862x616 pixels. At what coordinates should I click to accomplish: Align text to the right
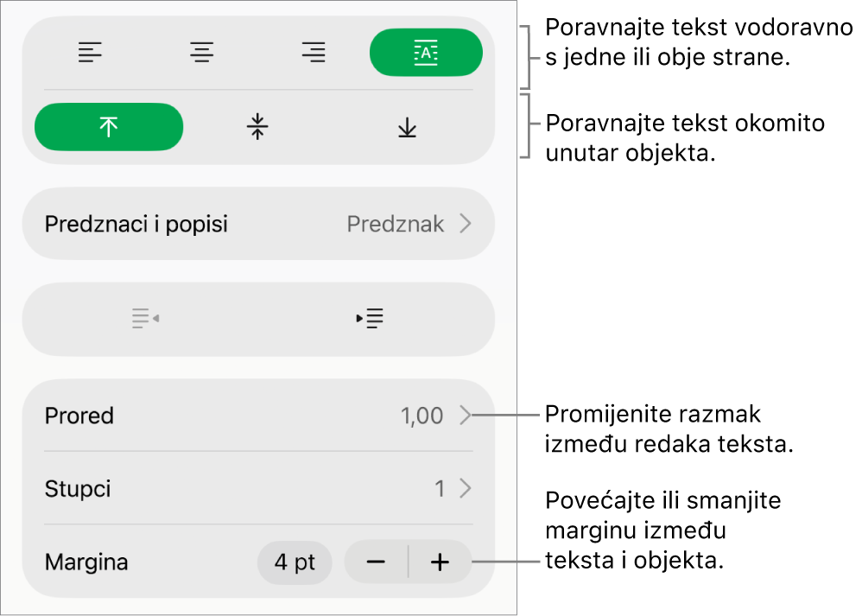[314, 52]
